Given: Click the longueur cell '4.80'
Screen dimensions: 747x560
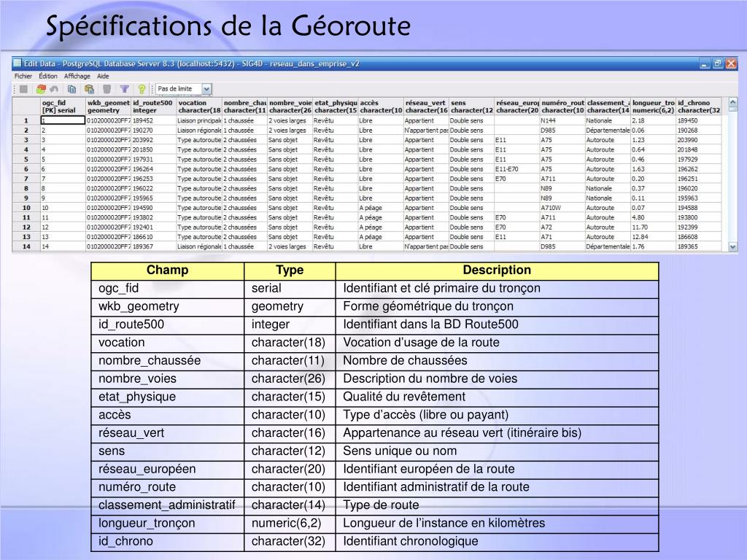Looking at the screenshot, I should [653, 217].
